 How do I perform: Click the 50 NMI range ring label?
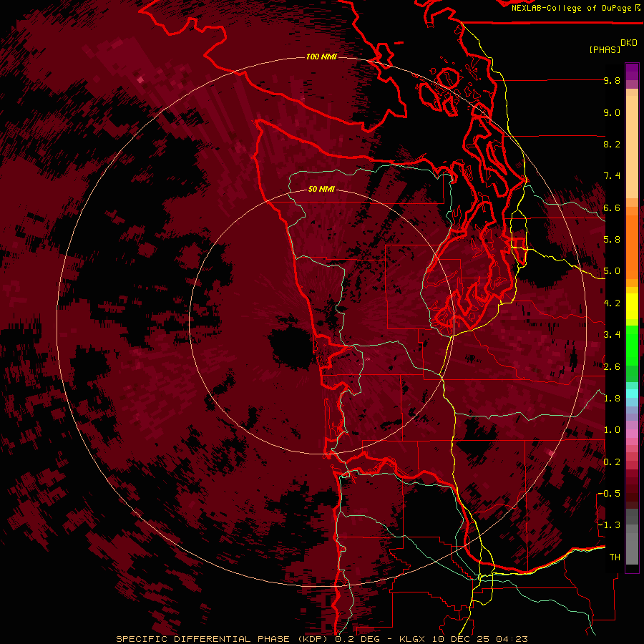[321, 189]
